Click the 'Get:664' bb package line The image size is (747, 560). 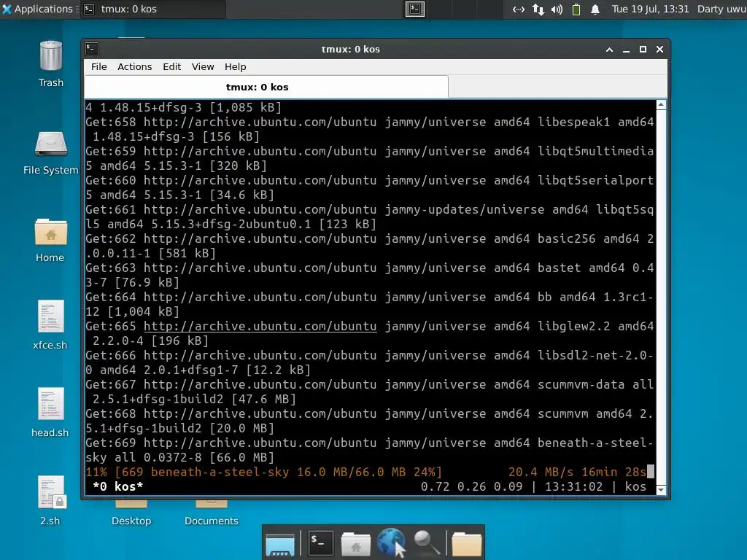[370, 304]
